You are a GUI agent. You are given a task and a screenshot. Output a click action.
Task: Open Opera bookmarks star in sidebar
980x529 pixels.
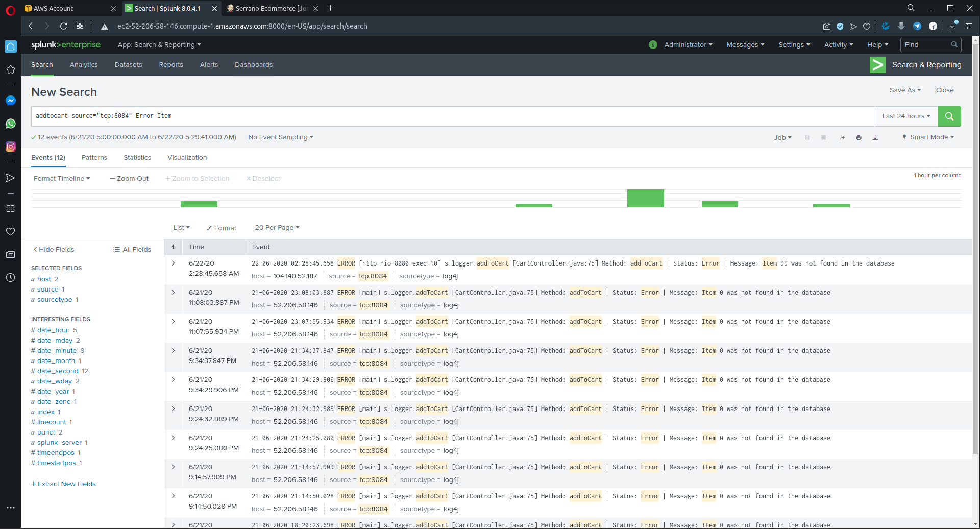(10, 69)
